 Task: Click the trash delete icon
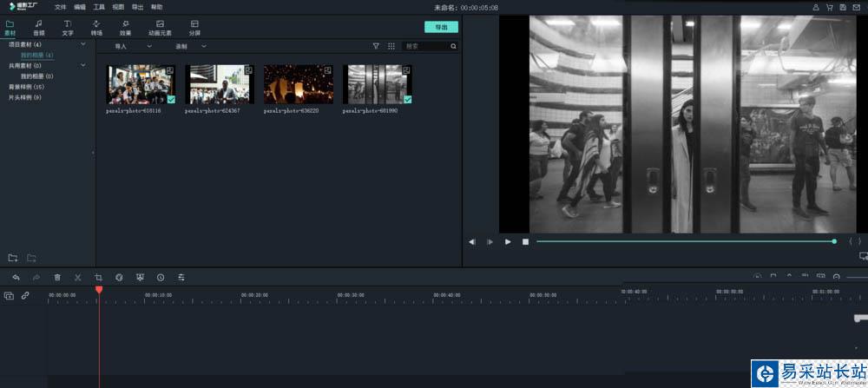(x=57, y=277)
